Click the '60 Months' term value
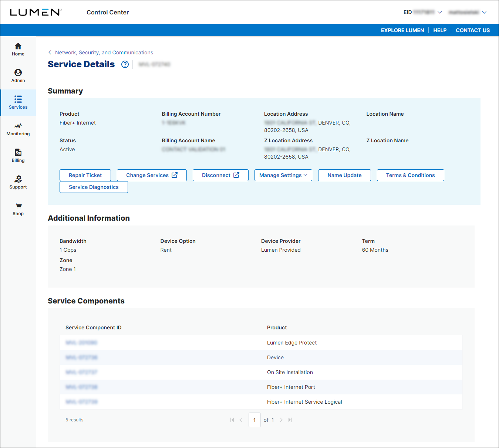Screen dimensions: 499x448 375,250
